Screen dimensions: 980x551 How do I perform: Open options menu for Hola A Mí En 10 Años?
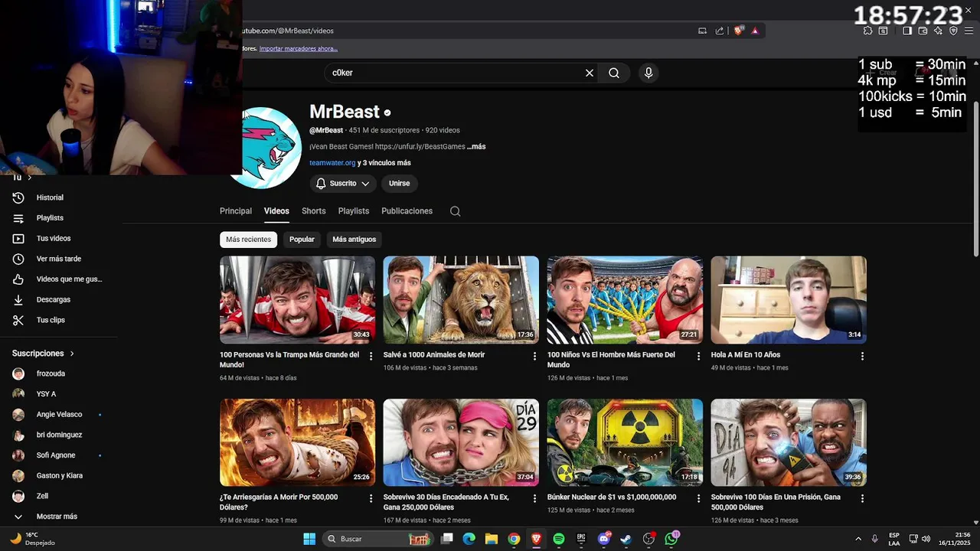pos(862,356)
